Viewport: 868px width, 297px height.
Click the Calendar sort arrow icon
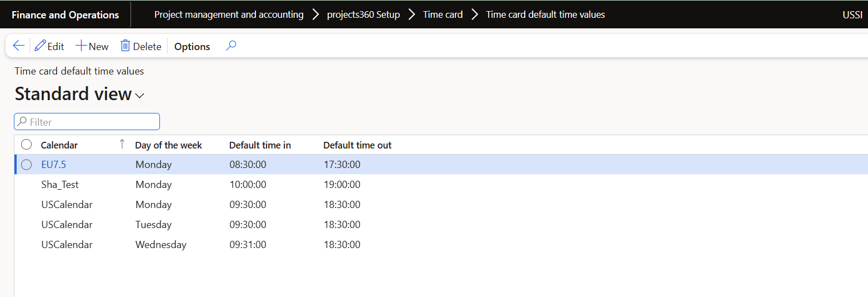point(122,145)
